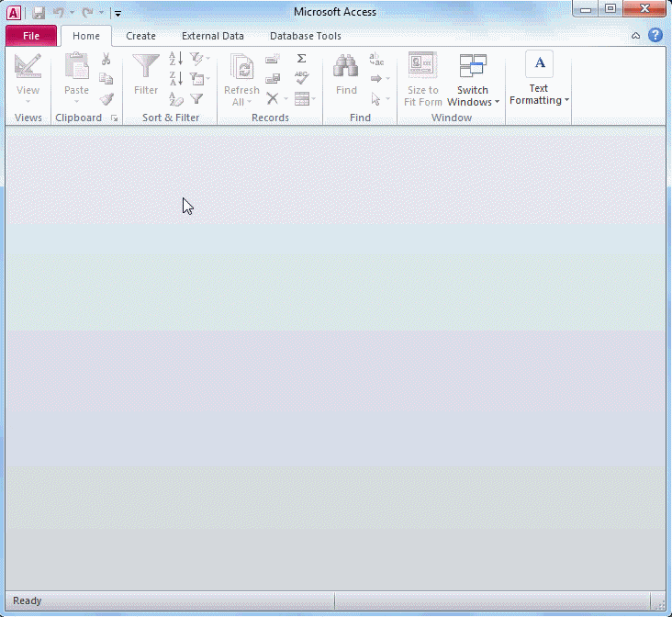Viewport: 672px width, 617px height.
Task: Expand the View dropdown arrow
Action: [28, 102]
